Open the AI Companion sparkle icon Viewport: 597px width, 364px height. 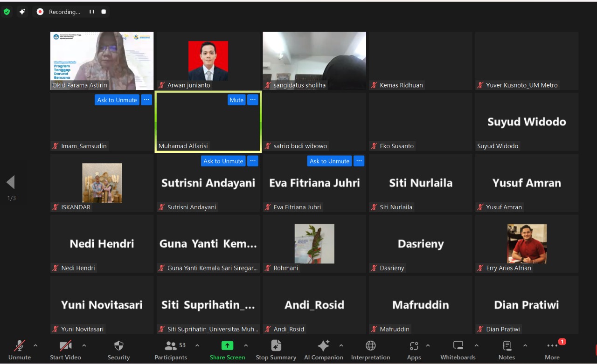[323, 346]
